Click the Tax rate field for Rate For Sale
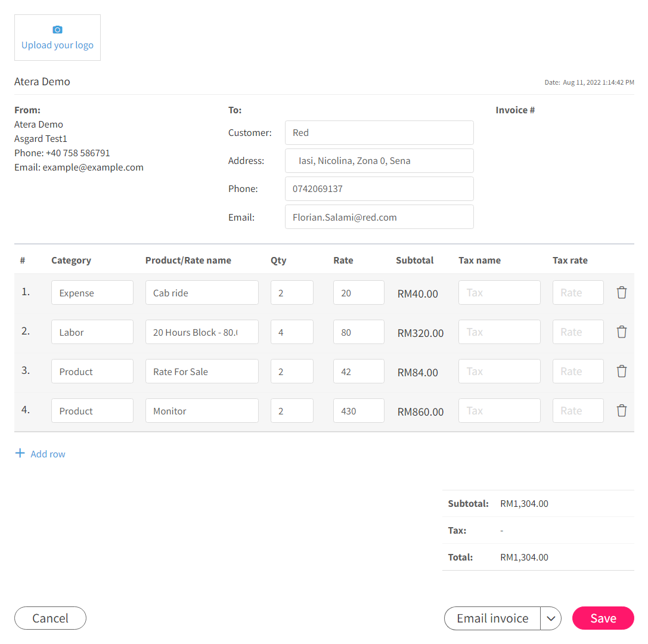The height and width of the screenshot is (644, 648). (x=578, y=371)
